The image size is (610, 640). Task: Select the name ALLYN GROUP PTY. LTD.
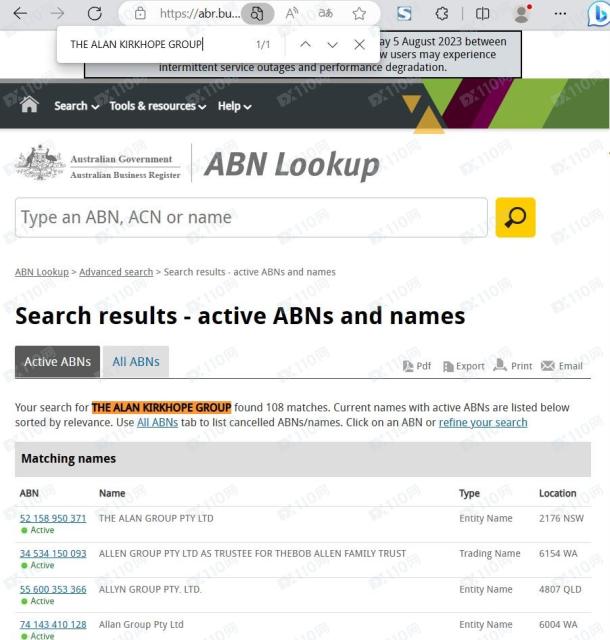pos(150,589)
